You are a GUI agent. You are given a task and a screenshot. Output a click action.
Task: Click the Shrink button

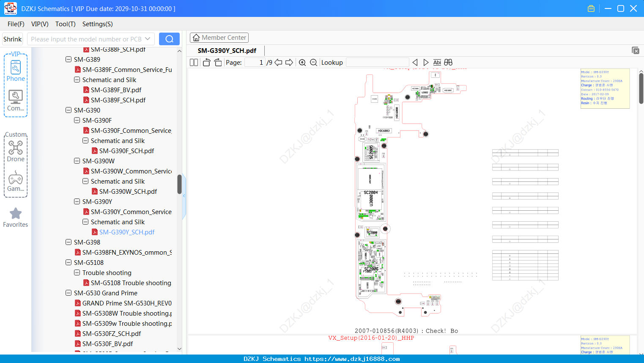pyautogui.click(x=12, y=39)
